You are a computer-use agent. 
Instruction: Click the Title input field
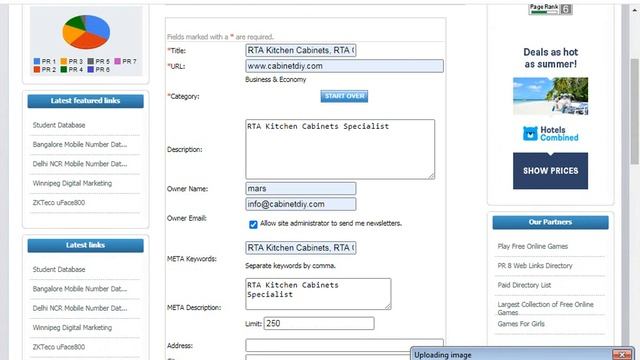301,50
